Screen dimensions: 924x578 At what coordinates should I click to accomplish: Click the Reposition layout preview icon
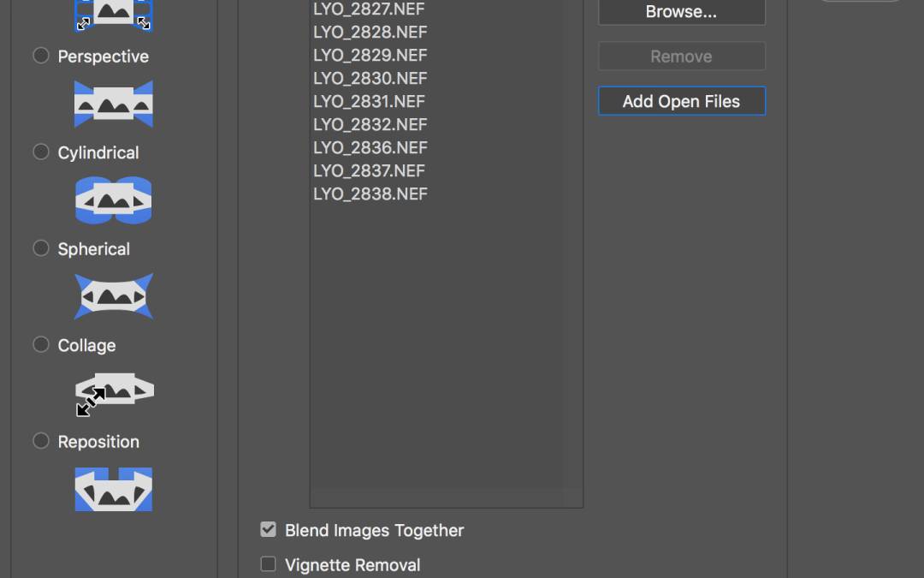click(114, 489)
